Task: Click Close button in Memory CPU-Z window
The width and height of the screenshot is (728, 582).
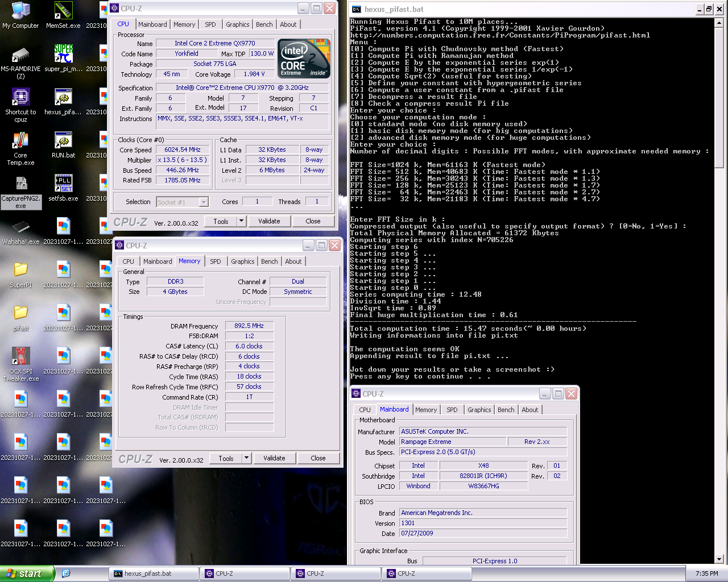Action: click(318, 458)
